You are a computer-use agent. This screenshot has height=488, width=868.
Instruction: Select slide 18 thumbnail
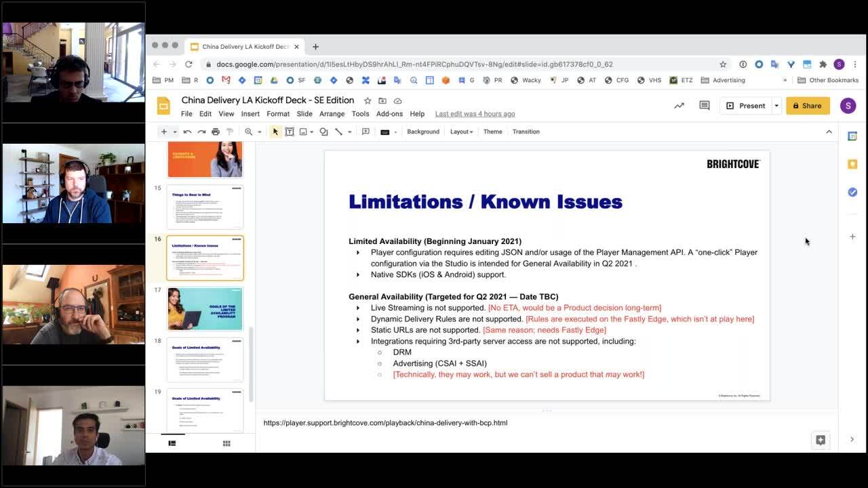[x=205, y=359]
